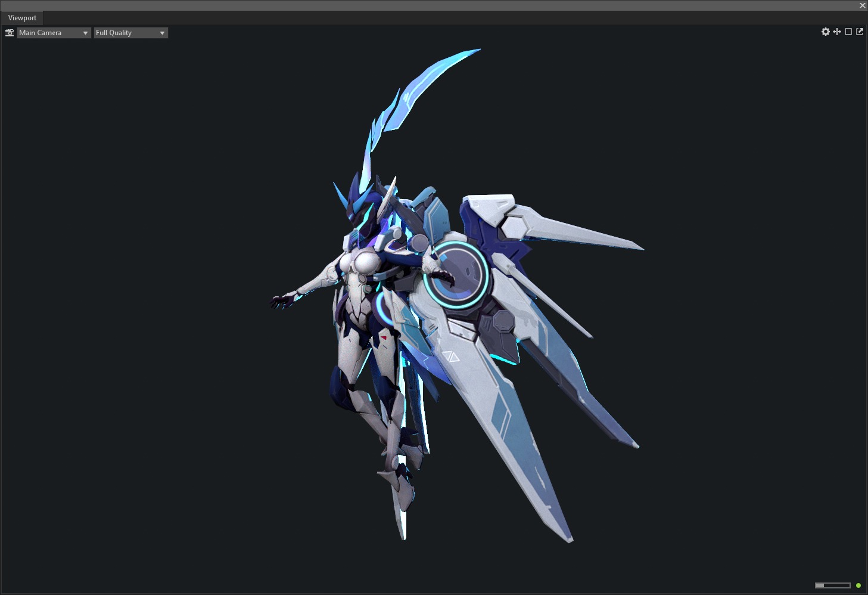Click the render progress bar

click(x=833, y=585)
